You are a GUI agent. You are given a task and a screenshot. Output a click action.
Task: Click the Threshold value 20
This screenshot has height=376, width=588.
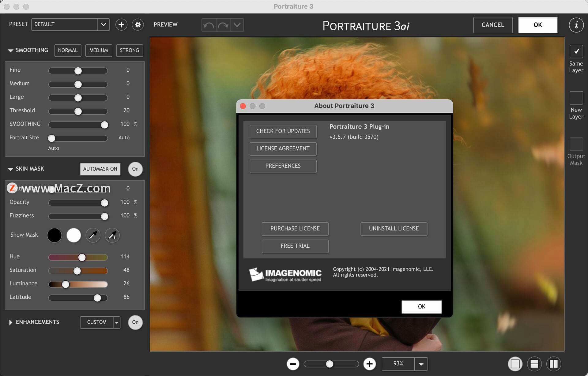126,111
